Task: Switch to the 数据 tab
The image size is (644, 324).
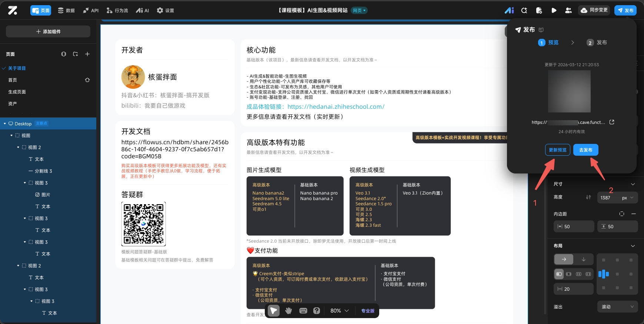Action: (66, 10)
